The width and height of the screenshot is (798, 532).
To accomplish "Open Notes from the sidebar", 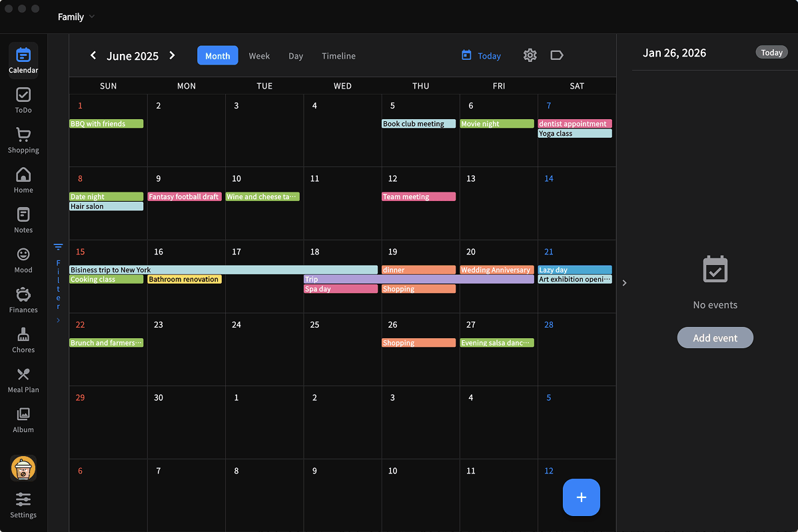I will click(23, 220).
